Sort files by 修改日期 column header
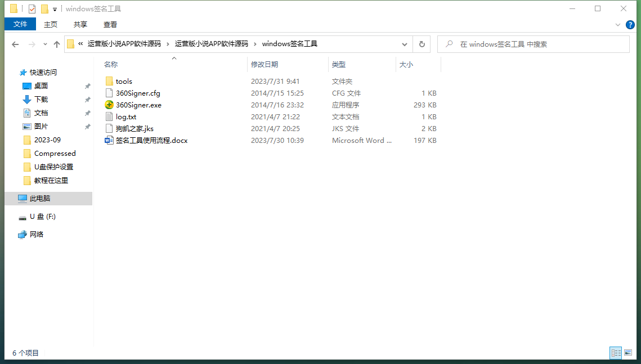 [265, 65]
